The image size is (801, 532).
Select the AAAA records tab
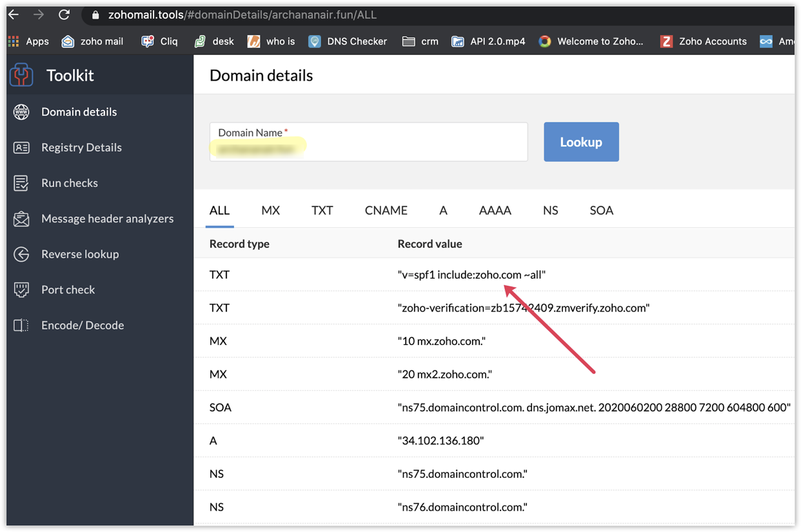pyautogui.click(x=495, y=210)
